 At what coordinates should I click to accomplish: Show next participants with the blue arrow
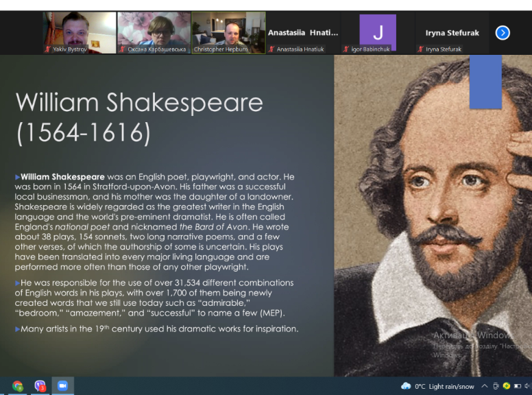tap(503, 33)
